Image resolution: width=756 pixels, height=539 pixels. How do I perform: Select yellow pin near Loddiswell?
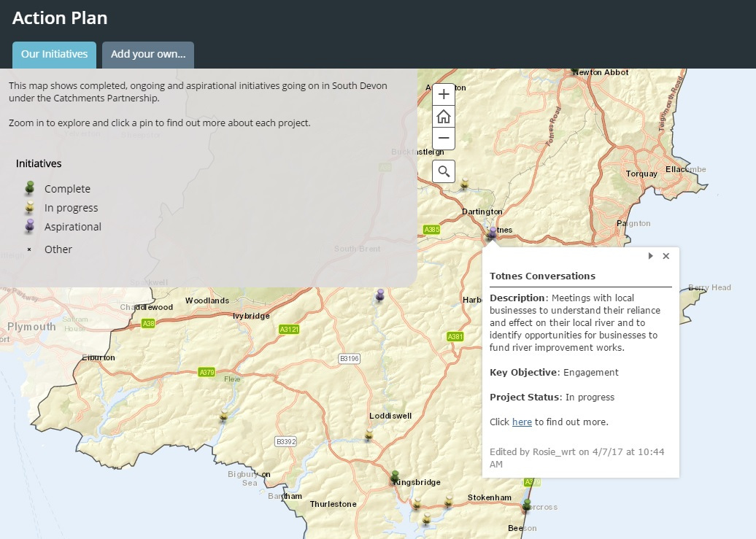[x=369, y=435]
